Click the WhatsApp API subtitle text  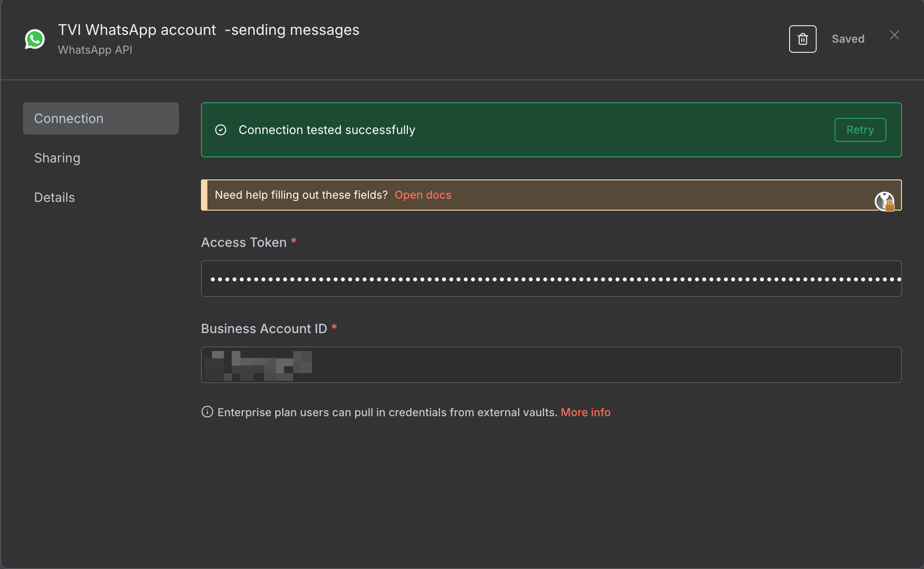[x=95, y=50]
